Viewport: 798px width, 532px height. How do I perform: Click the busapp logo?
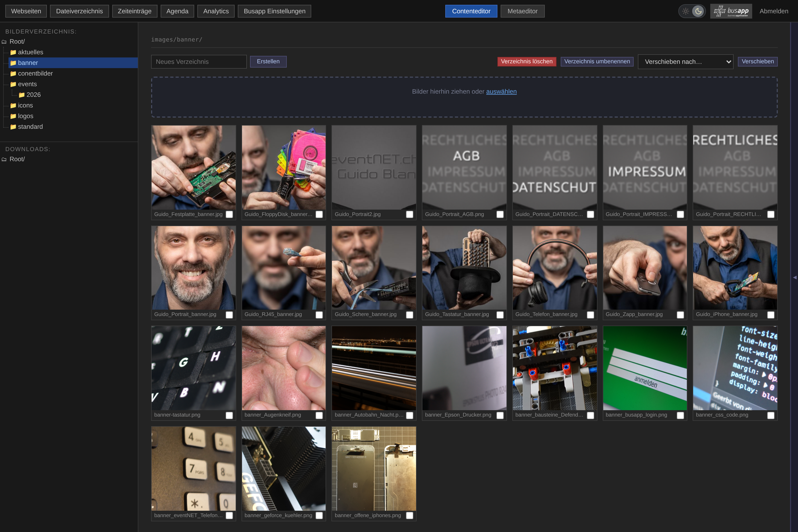tap(731, 11)
